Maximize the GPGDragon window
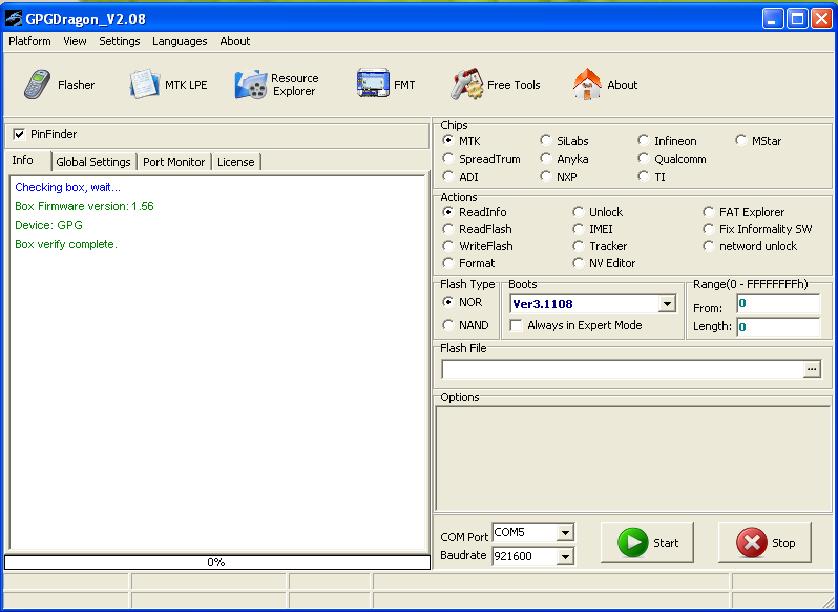Viewport: 838px width, 612px height. click(797, 19)
